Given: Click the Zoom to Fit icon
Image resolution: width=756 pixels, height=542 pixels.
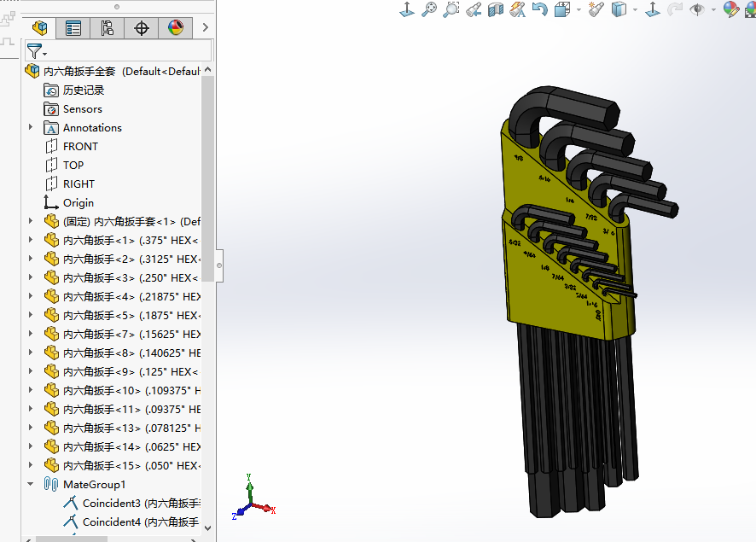Looking at the screenshot, I should pyautogui.click(x=428, y=9).
